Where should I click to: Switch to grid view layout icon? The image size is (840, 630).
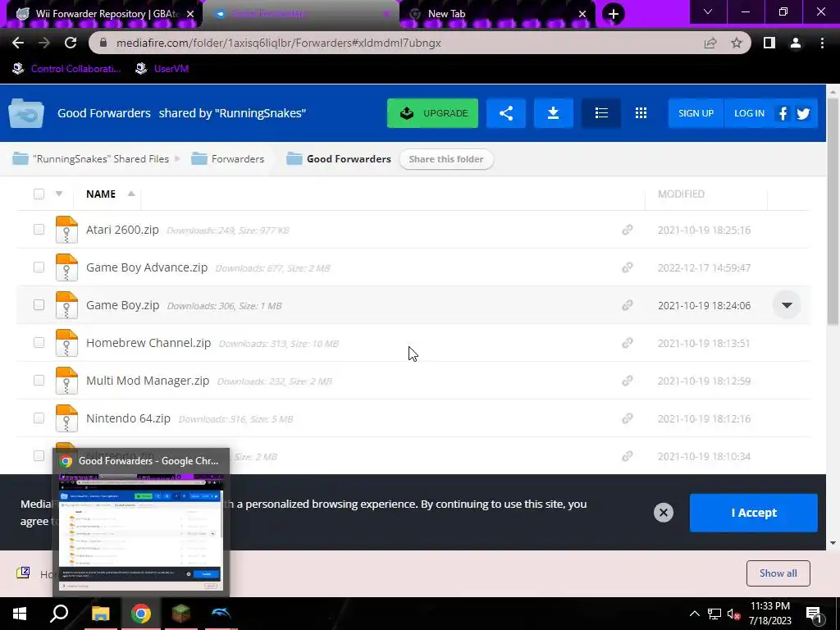(641, 113)
